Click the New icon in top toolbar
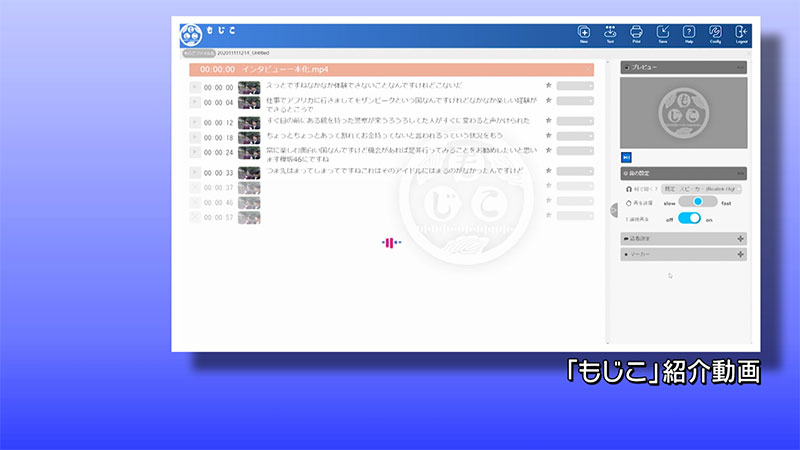 pos(584,34)
